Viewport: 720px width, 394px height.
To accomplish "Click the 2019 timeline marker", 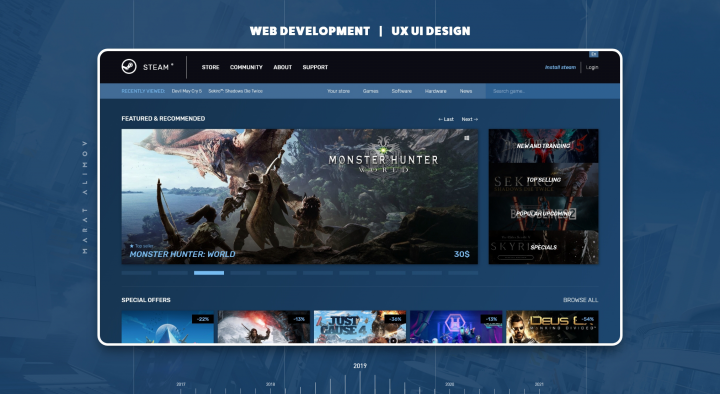I will 360,366.
